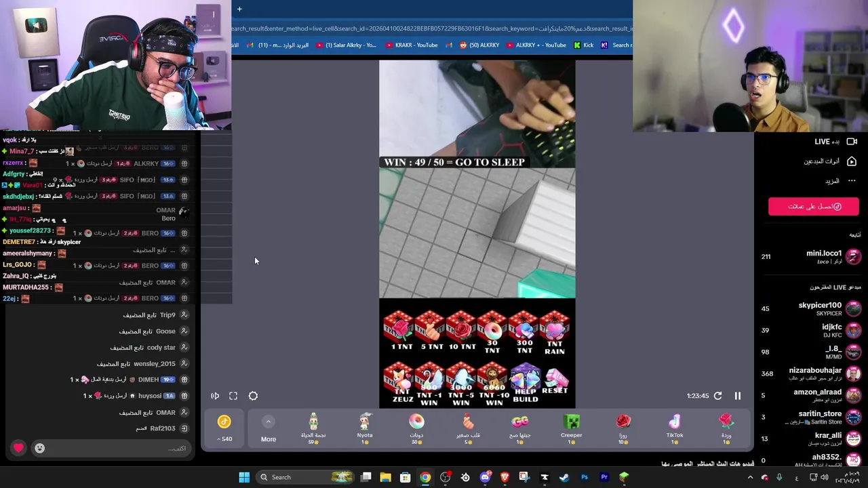Open Photoshop from the taskbar
Viewport: 868px width, 488px height.
click(x=584, y=477)
